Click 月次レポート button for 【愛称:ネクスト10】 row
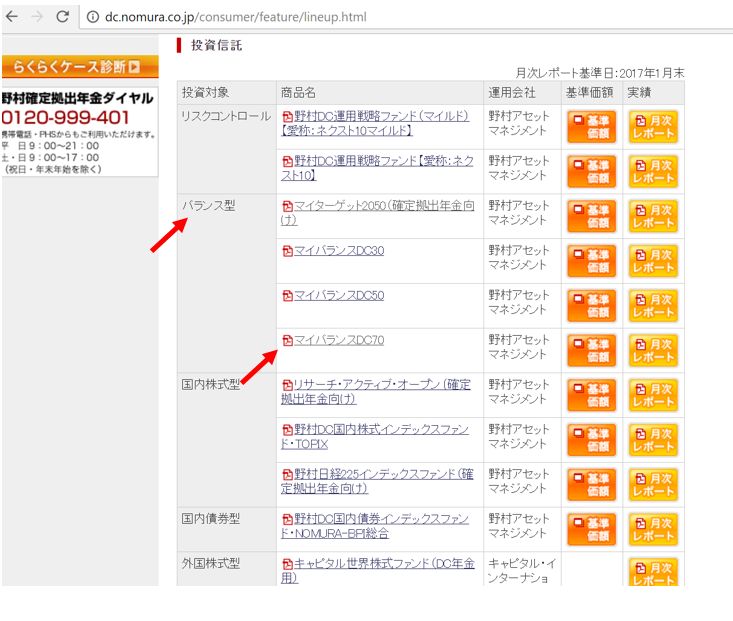 (653, 172)
